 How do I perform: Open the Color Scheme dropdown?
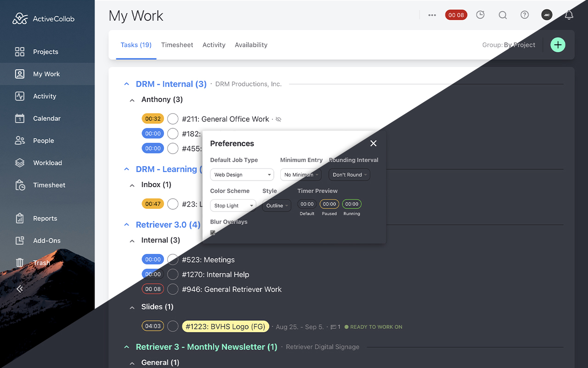[233, 206]
